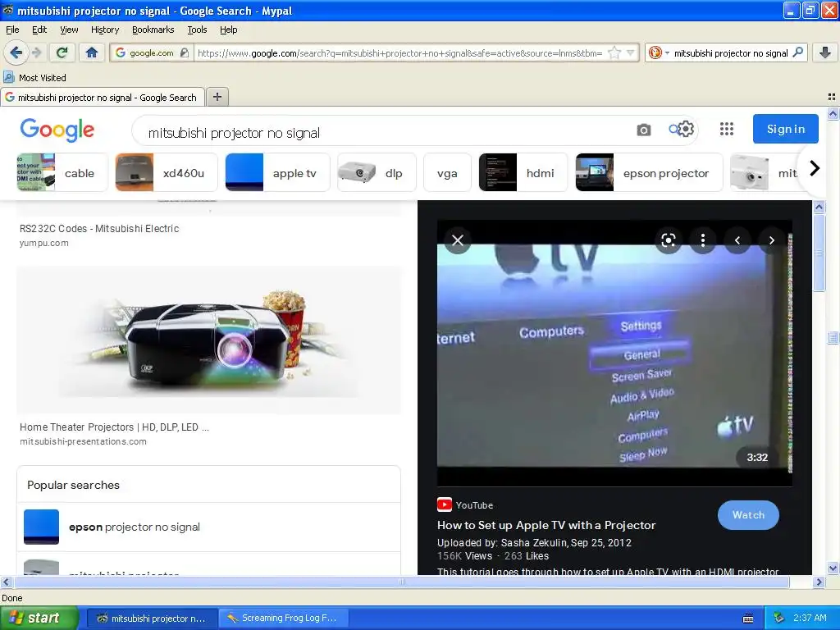Select the cable filter chip
This screenshot has height=630, width=840.
(62, 172)
